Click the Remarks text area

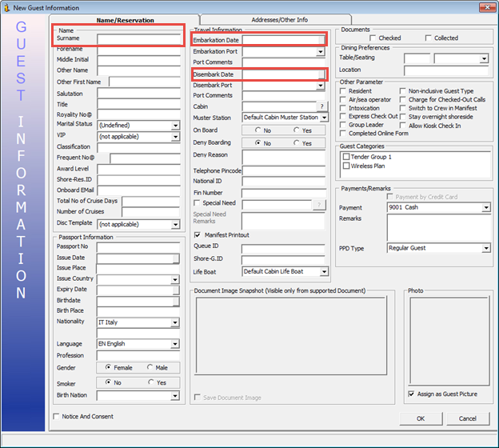point(438,227)
